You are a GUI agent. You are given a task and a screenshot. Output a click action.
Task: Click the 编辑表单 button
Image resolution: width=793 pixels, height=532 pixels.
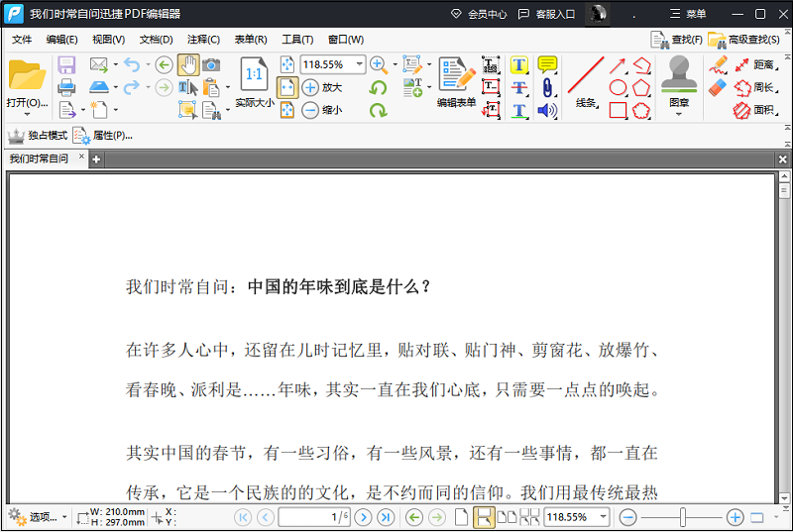[x=457, y=82]
